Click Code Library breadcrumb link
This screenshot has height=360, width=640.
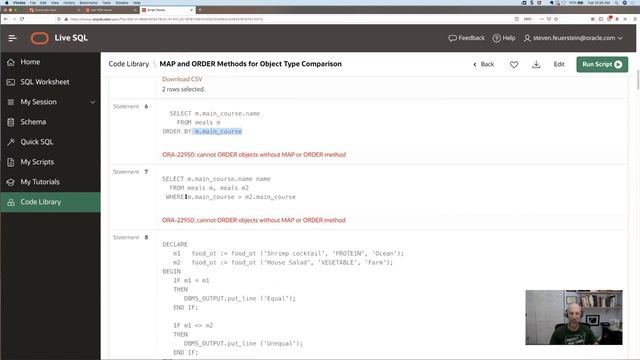click(129, 64)
